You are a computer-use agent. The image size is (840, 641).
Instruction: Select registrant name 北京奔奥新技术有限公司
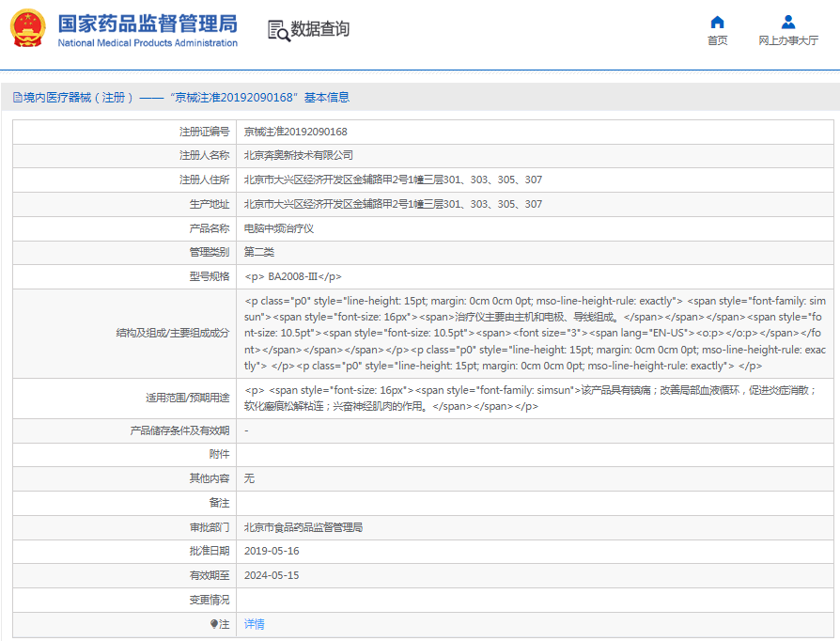[299, 155]
